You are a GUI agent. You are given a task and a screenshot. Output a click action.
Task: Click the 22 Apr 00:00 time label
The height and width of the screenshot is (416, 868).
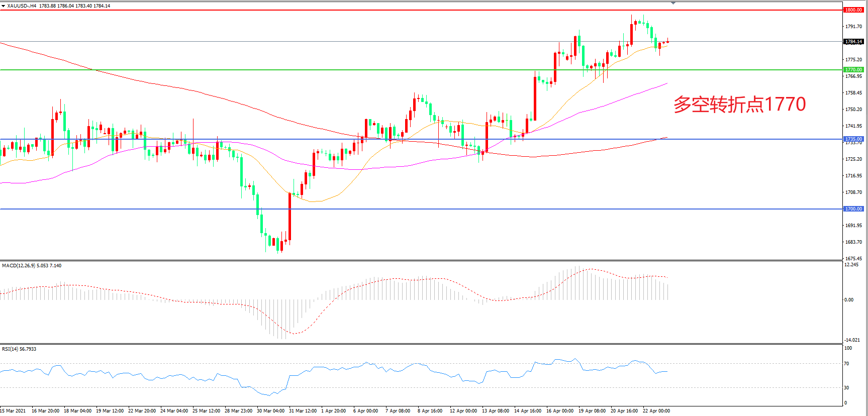point(656,411)
